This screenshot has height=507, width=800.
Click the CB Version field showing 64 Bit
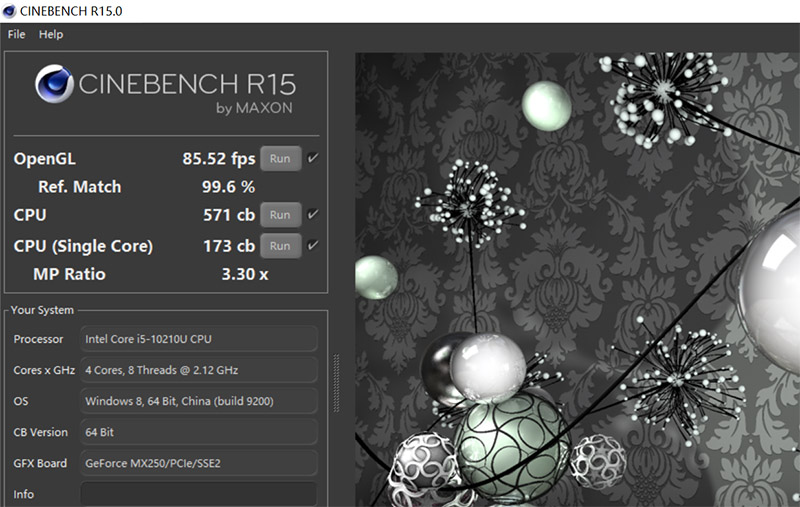(199, 432)
